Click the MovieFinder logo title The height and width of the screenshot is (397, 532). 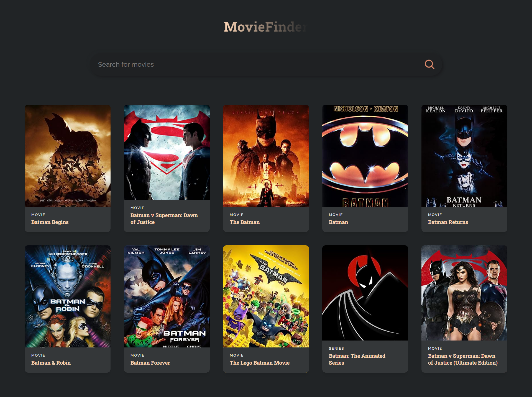[265, 27]
